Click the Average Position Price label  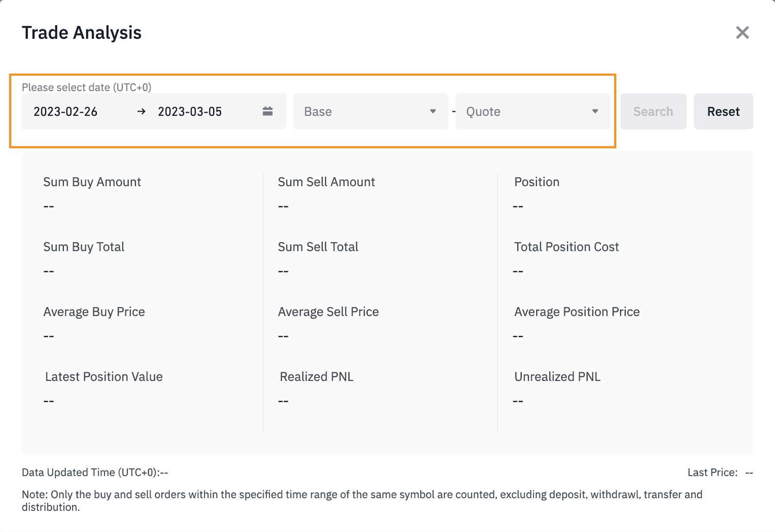(576, 312)
